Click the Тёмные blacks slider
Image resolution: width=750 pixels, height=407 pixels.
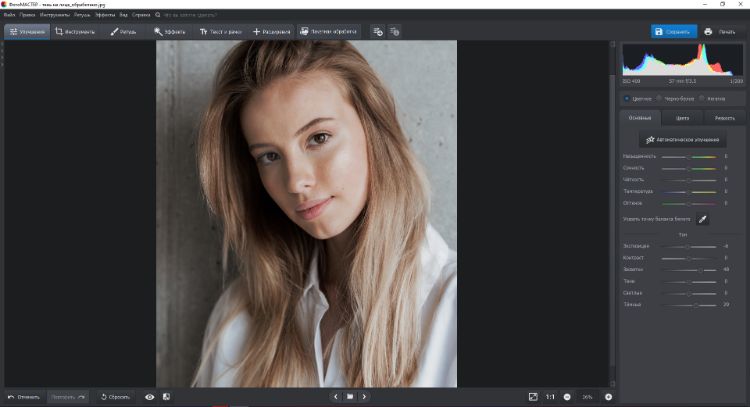coord(689,305)
